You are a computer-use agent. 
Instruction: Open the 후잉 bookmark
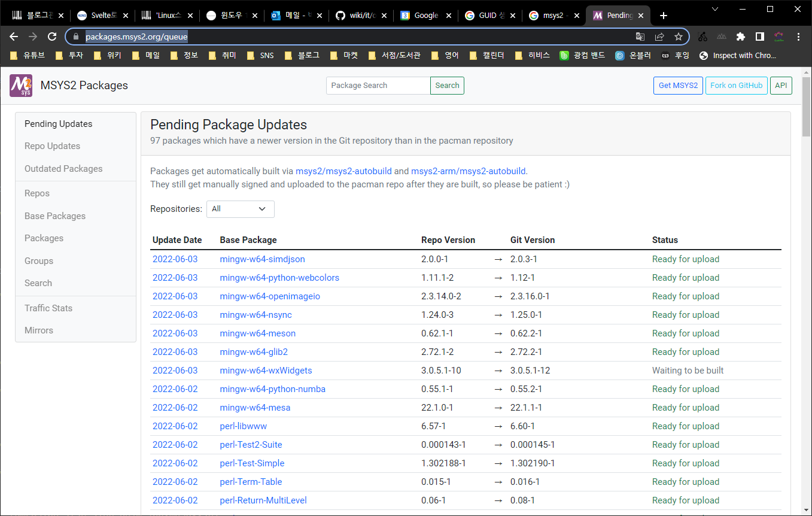pos(675,55)
